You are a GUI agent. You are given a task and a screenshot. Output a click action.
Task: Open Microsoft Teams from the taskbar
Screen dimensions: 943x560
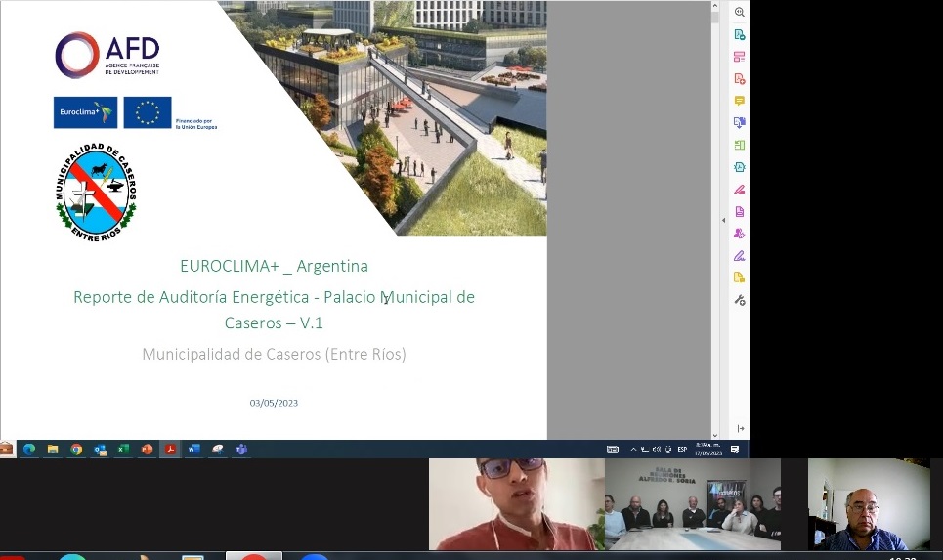click(241, 450)
